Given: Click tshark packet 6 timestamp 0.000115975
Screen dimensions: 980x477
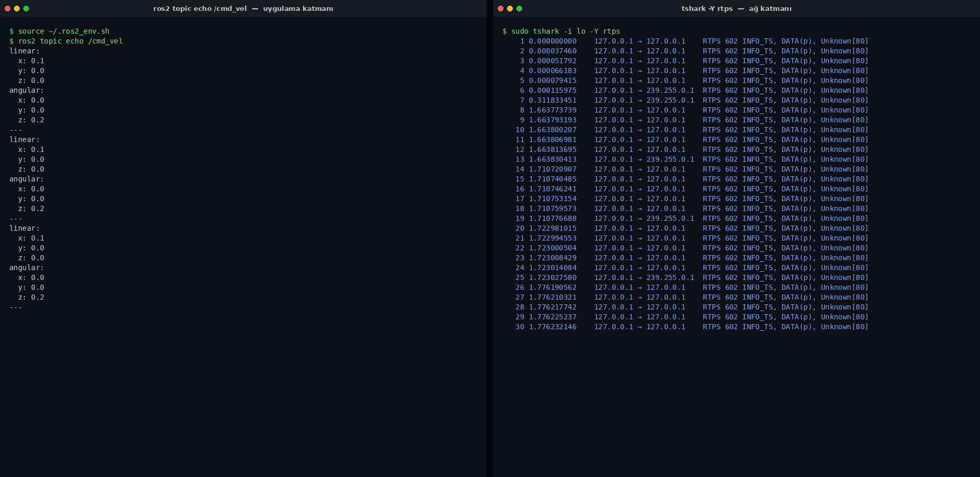Looking at the screenshot, I should tap(553, 90).
